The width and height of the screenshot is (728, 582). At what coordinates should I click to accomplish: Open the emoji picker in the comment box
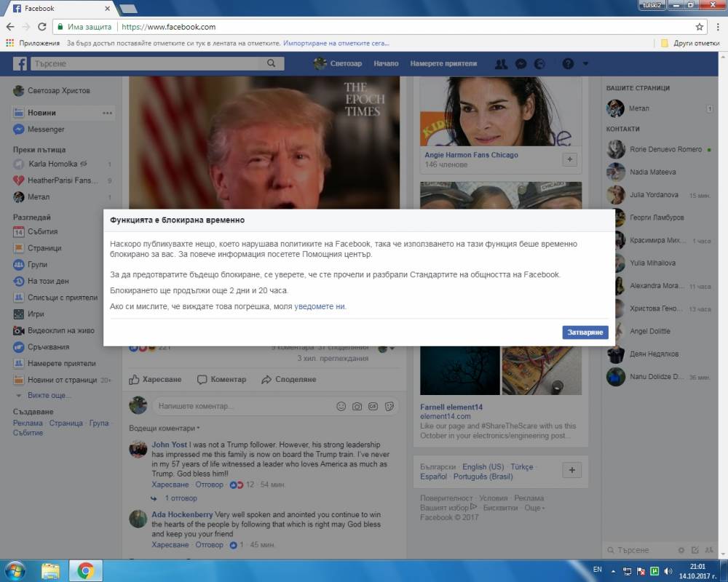tap(341, 406)
